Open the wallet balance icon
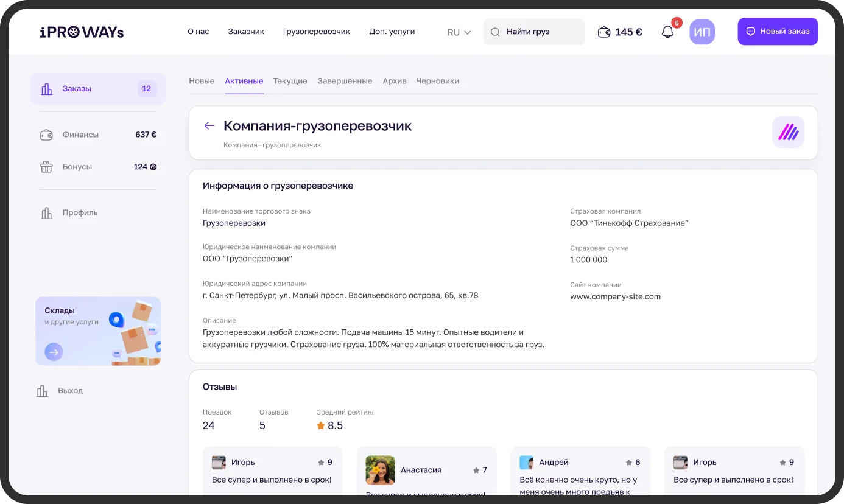The width and height of the screenshot is (844, 504). tap(603, 32)
